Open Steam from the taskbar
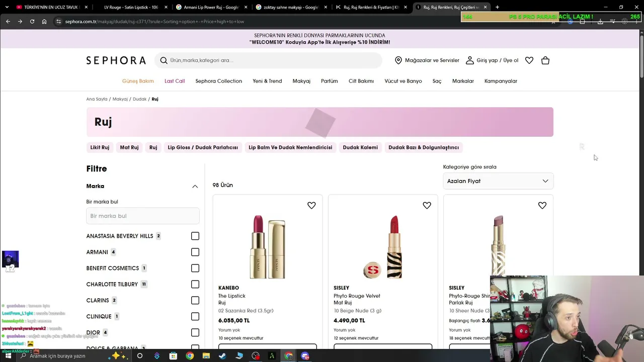Image resolution: width=644 pixels, height=362 pixels. tap(222, 356)
